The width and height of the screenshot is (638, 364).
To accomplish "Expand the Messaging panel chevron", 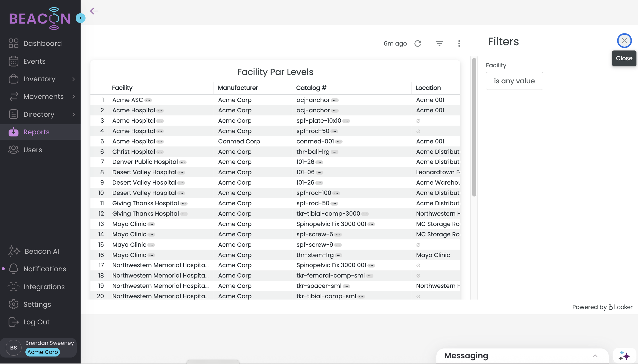I will pos(595,356).
